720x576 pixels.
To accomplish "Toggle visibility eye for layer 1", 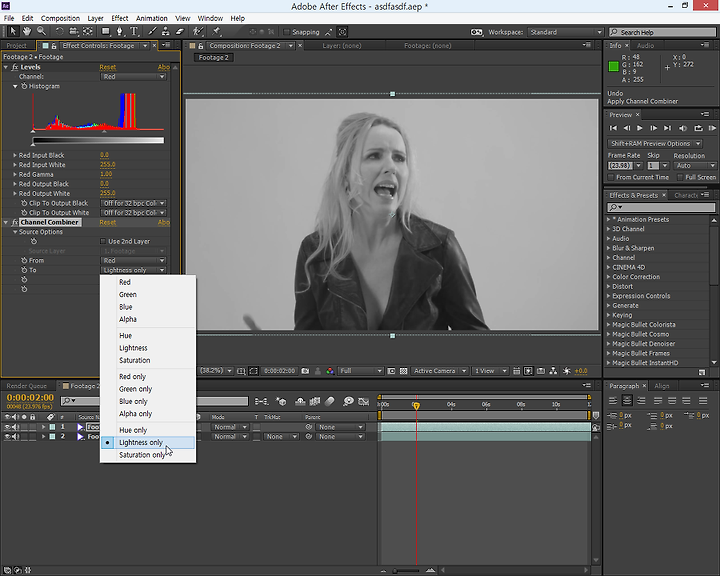I will tap(7, 427).
